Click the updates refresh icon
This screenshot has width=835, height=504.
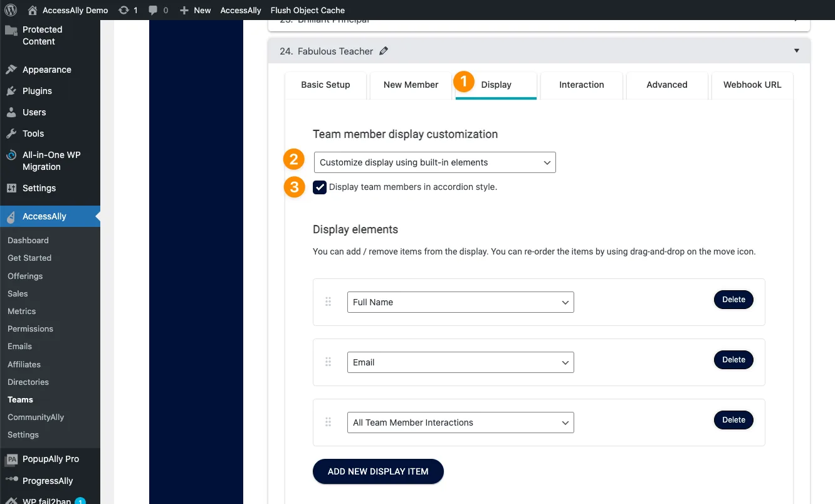pyautogui.click(x=123, y=10)
